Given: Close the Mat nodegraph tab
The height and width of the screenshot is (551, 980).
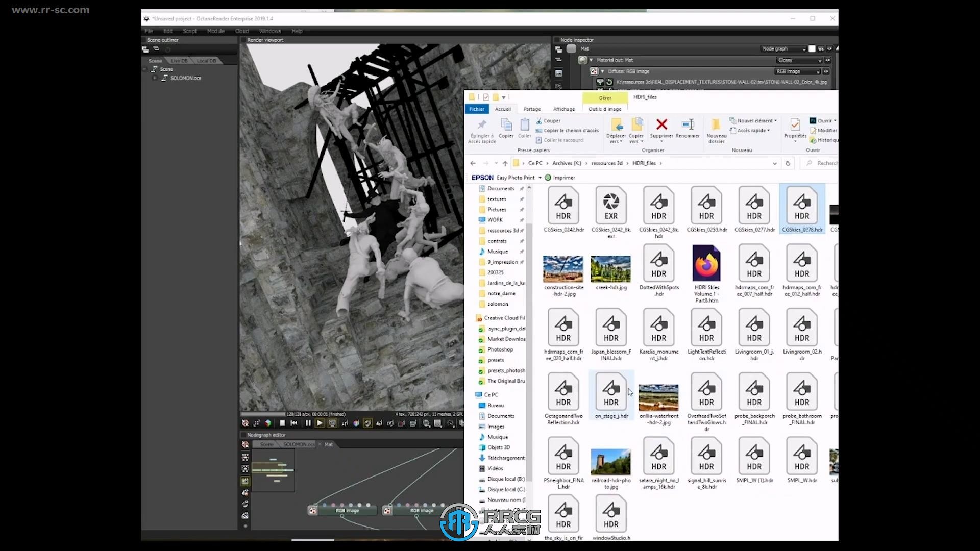Looking at the screenshot, I should [x=320, y=444].
